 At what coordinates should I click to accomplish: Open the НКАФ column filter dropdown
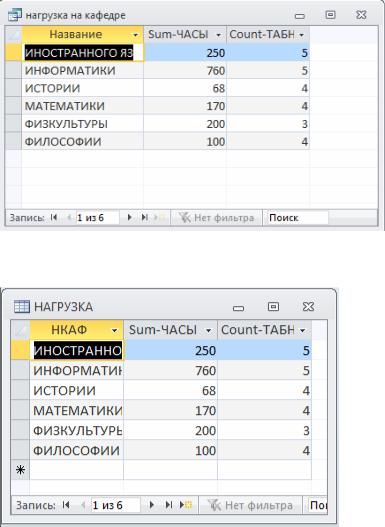[x=115, y=330]
